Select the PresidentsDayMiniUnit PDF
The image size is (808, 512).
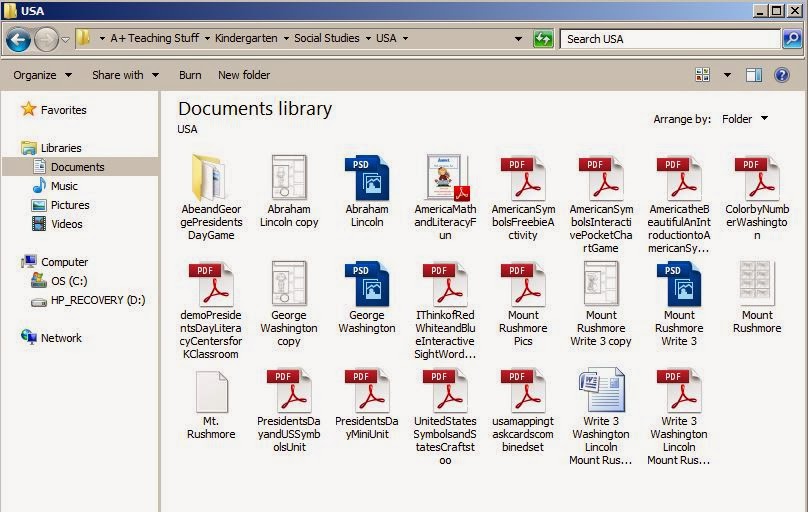click(x=367, y=404)
